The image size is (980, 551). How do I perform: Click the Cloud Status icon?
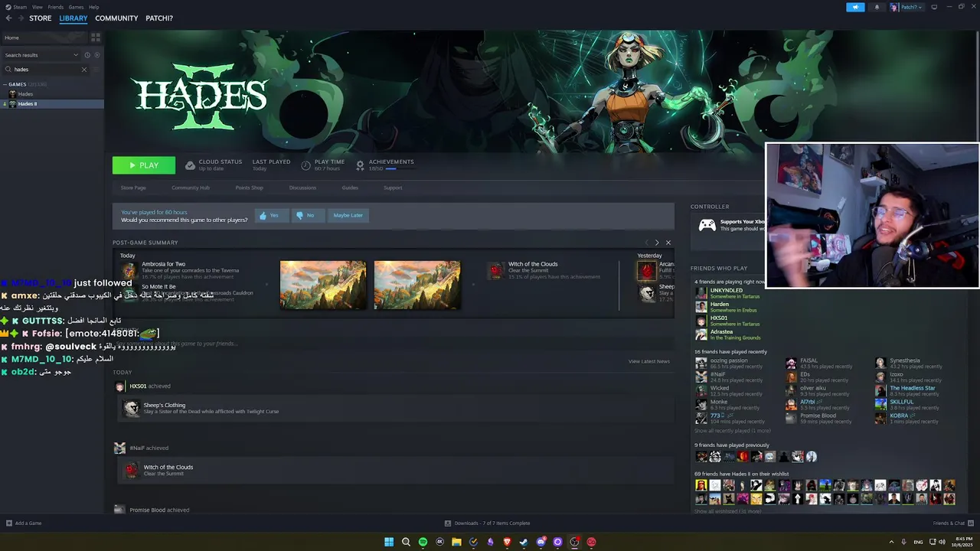click(x=190, y=165)
